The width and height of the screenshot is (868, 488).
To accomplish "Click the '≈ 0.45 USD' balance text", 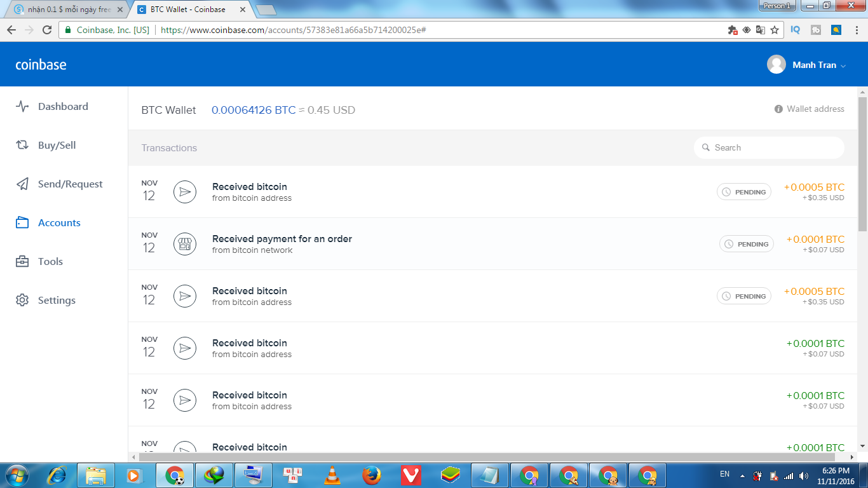I will pyautogui.click(x=327, y=110).
